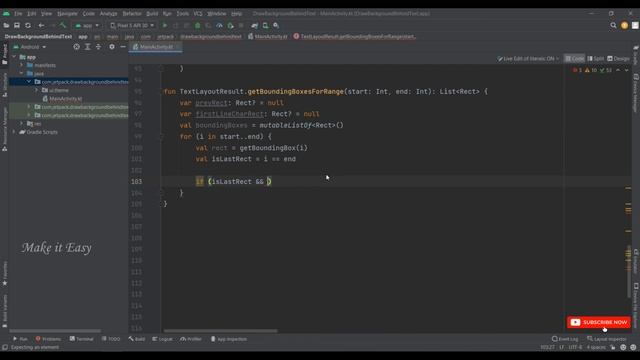Click the errors and warnings inspection widget
Image resolution: width=640 pixels, height=360 pixels.
(x=592, y=70)
